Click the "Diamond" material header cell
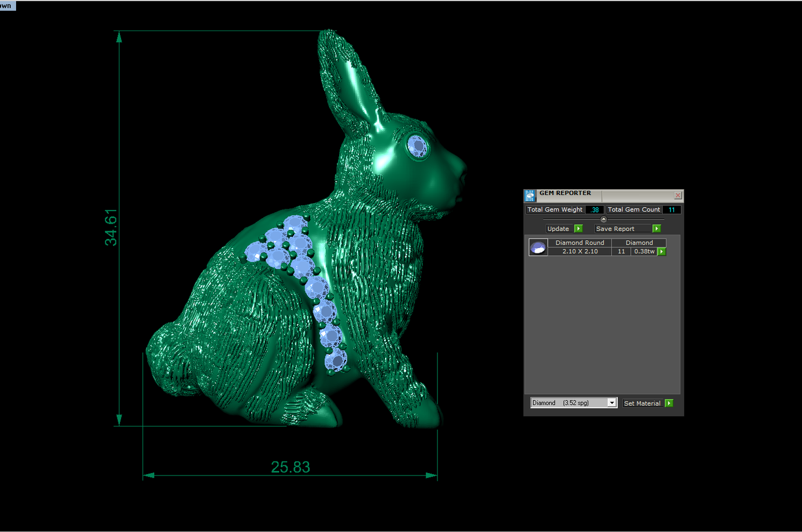 639,243
